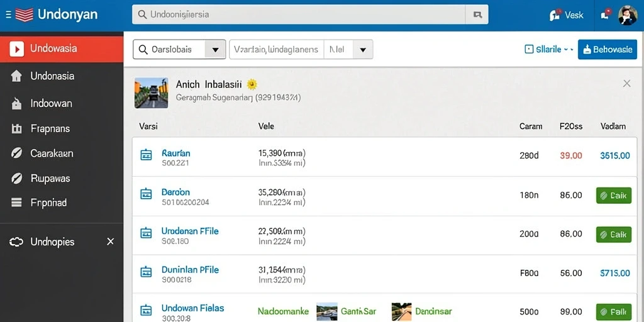The height and width of the screenshot is (322, 644).
Task: Click the Deroion row calendar icon
Action: (x=146, y=194)
